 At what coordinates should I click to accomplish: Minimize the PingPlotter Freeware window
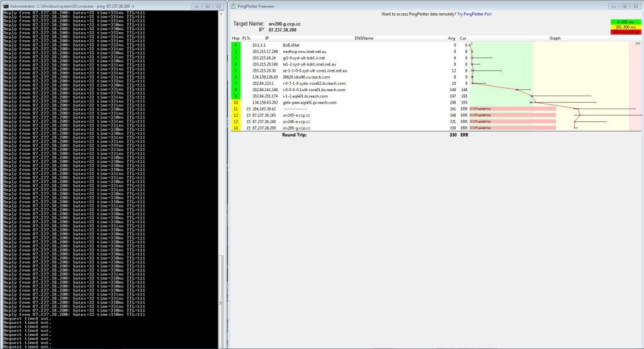(614, 6)
